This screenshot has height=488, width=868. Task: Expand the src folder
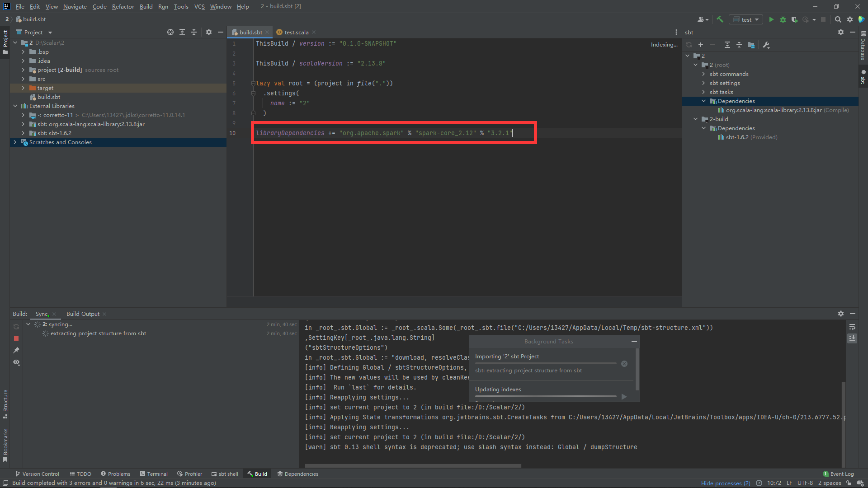pos(23,79)
